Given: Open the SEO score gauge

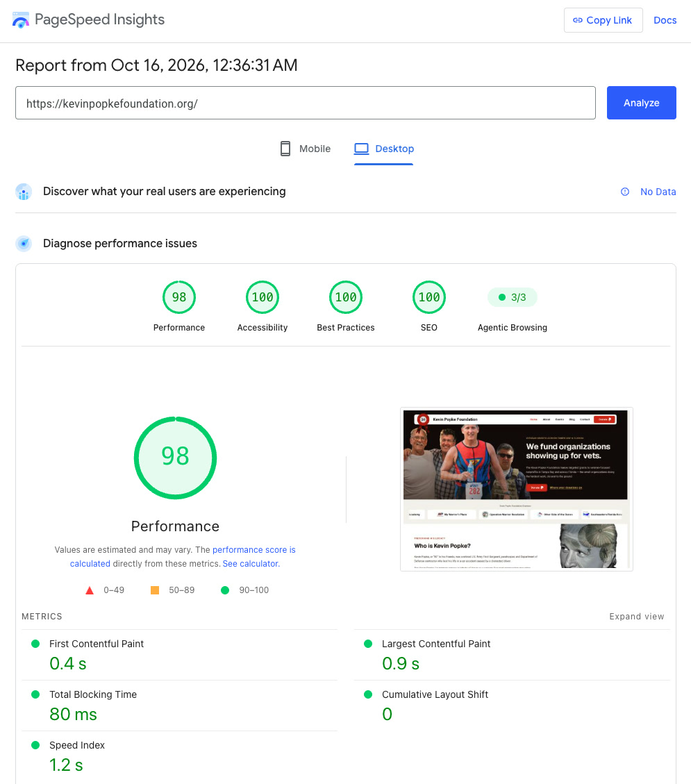Looking at the screenshot, I should click(x=429, y=297).
